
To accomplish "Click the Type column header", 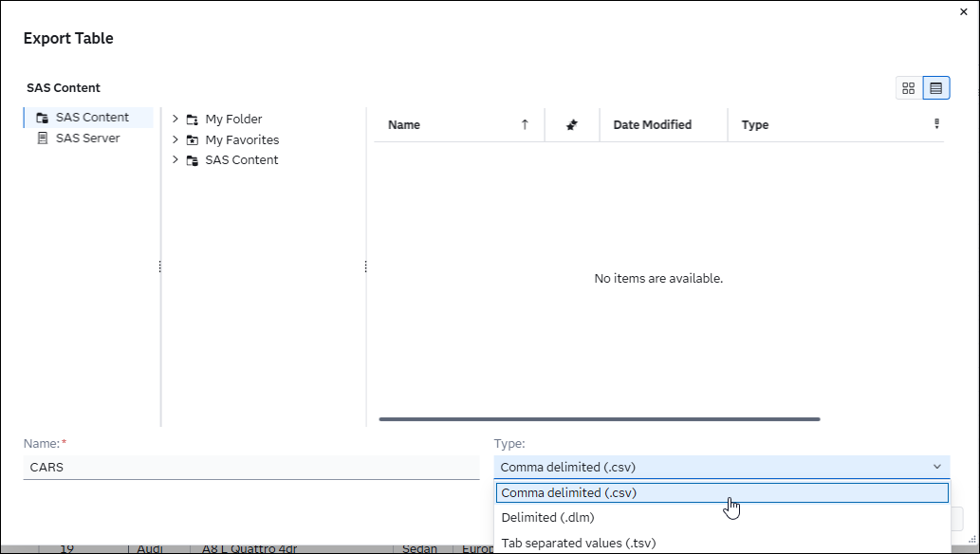I will click(755, 125).
